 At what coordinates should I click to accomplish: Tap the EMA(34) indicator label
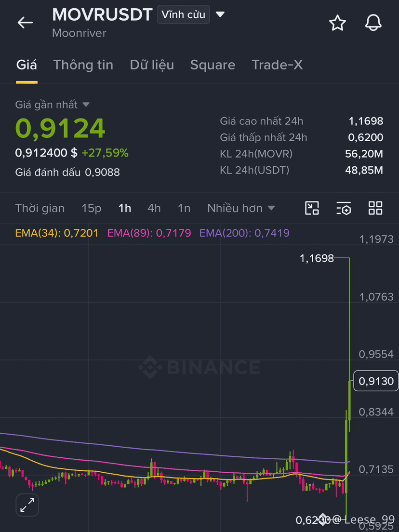coord(57,233)
